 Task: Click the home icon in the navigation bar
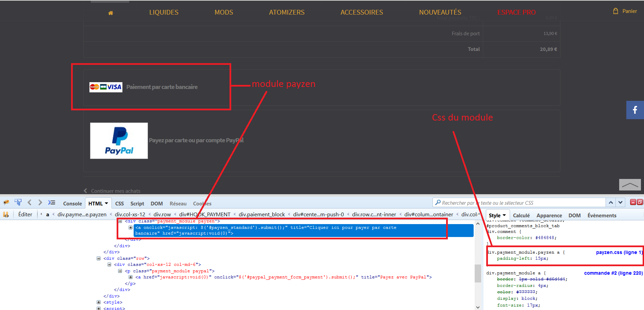(111, 13)
